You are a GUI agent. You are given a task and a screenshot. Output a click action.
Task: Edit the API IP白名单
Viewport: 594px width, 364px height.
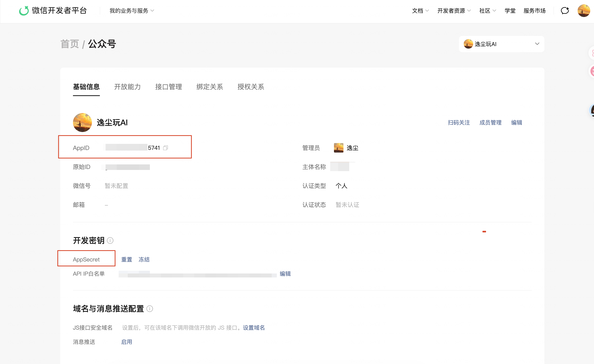click(285, 274)
